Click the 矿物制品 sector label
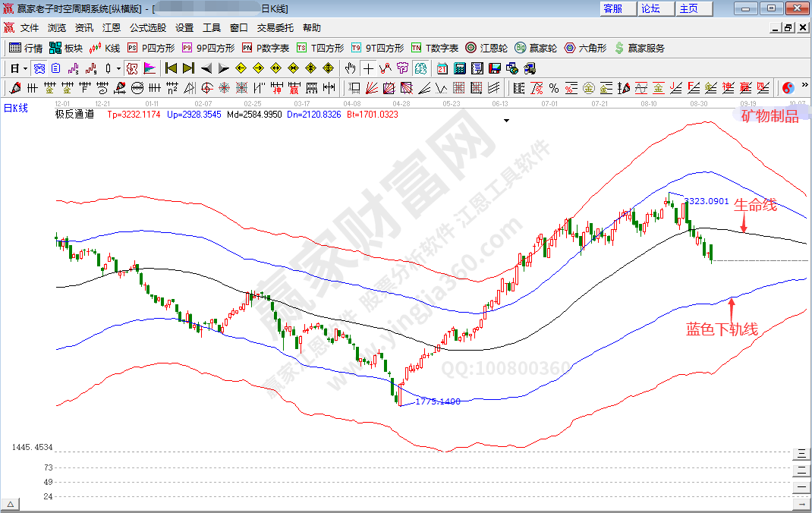 pos(770,116)
